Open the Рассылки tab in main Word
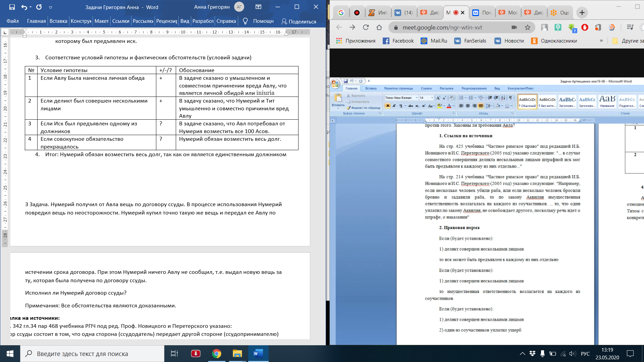The width and height of the screenshot is (644, 362). click(x=143, y=21)
